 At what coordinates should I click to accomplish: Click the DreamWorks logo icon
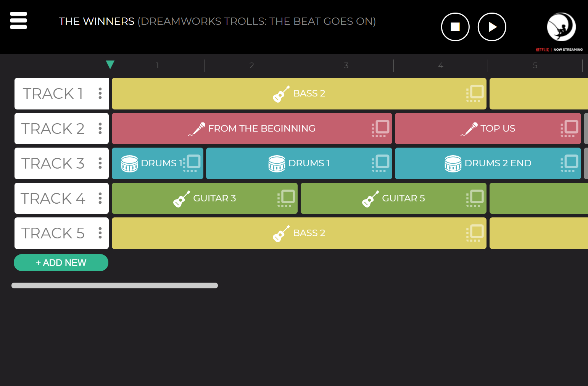(561, 27)
